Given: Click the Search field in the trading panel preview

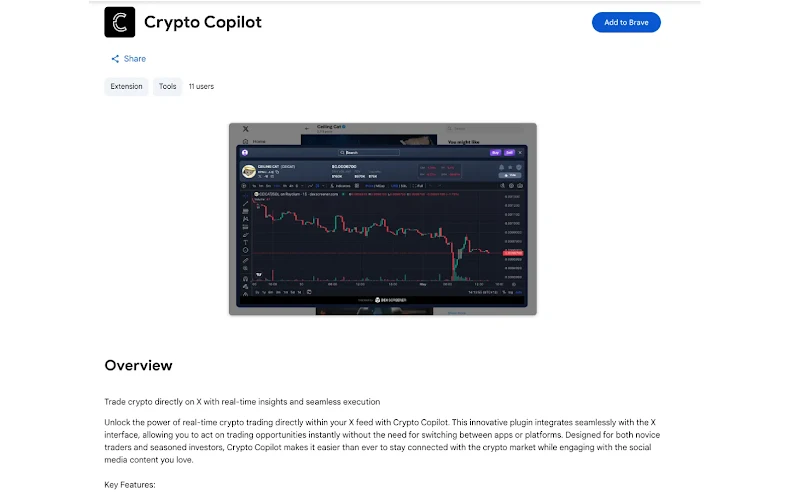Looking at the screenshot, I should (x=370, y=152).
